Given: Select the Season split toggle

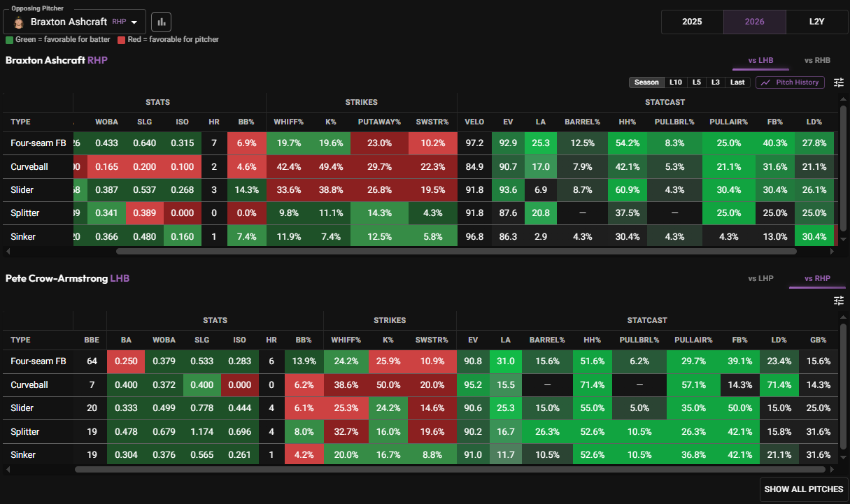Looking at the screenshot, I should [646, 82].
